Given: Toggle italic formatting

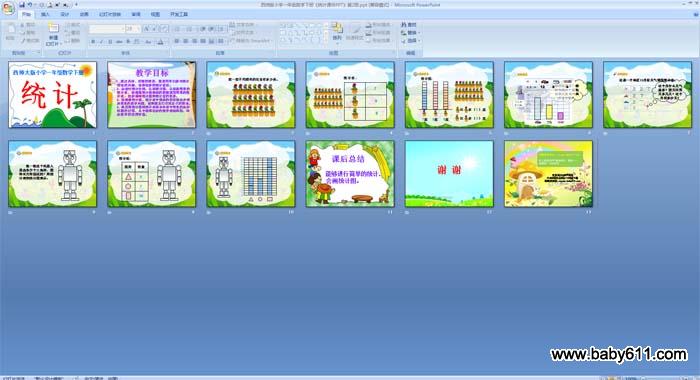Looking at the screenshot, I should point(101,42).
